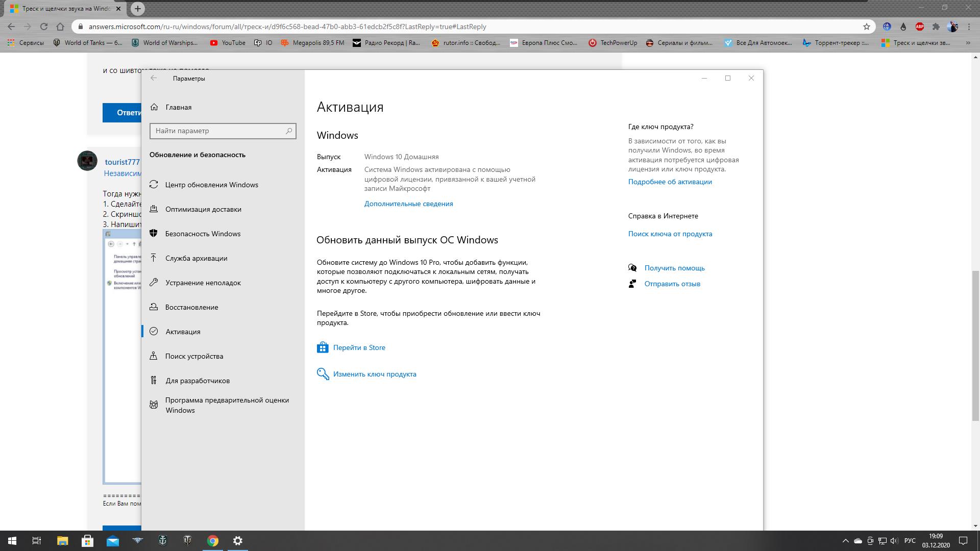Open Microsoft Store from taskbar
The image size is (980, 551).
(x=87, y=541)
